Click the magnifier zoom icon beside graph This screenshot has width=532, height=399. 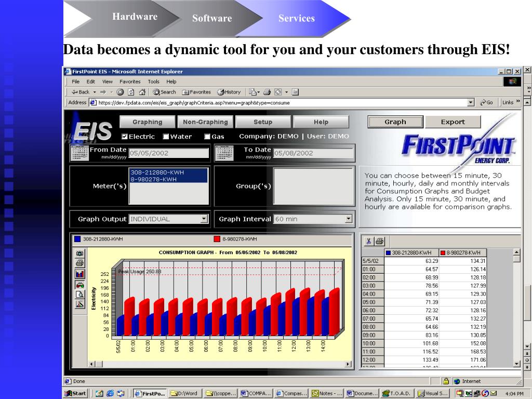coord(79,294)
